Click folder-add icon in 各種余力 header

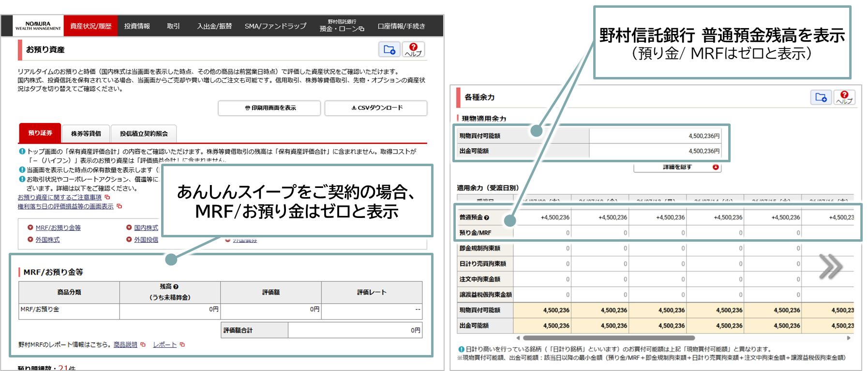click(821, 97)
